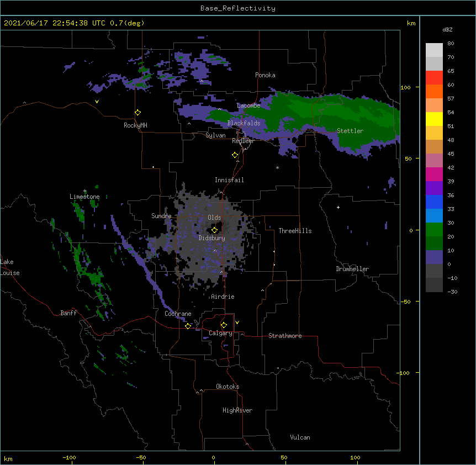Choose the violet 36-39 dBZ legend swatch
This screenshot has height=465, width=476.
tap(434, 188)
